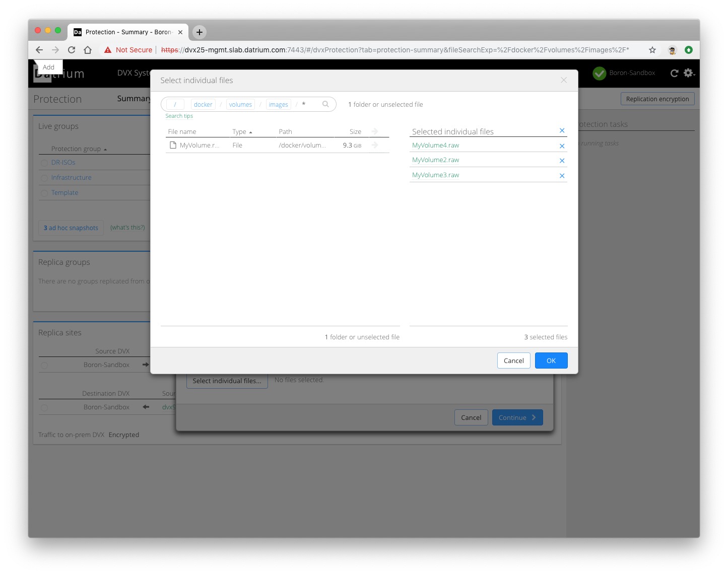Click OK to confirm selected files
The height and width of the screenshot is (575, 728).
(551, 361)
